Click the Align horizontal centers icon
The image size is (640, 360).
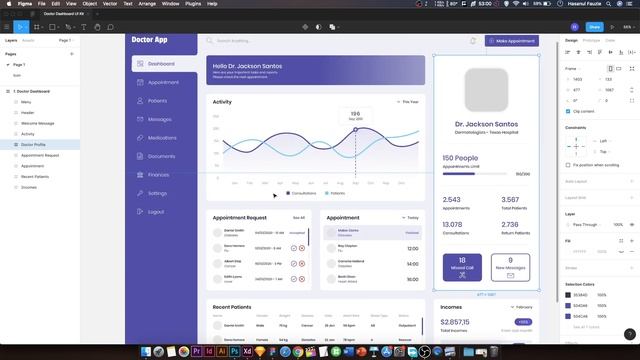click(578, 52)
